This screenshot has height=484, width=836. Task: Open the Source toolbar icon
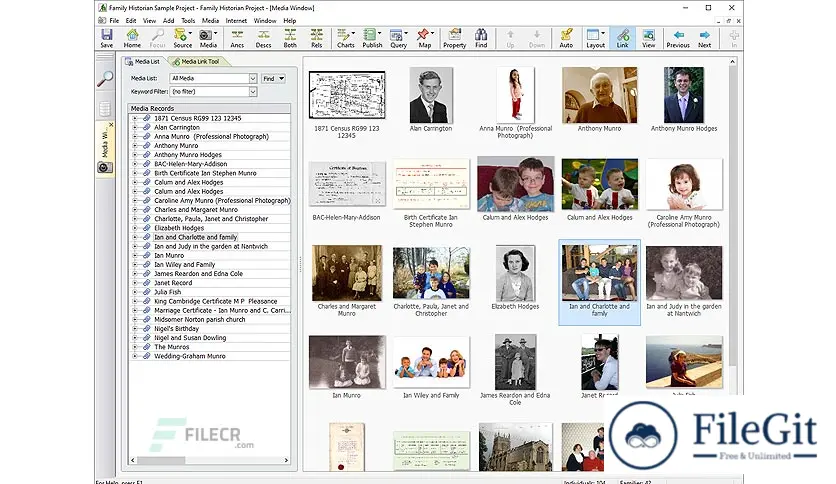[182, 38]
